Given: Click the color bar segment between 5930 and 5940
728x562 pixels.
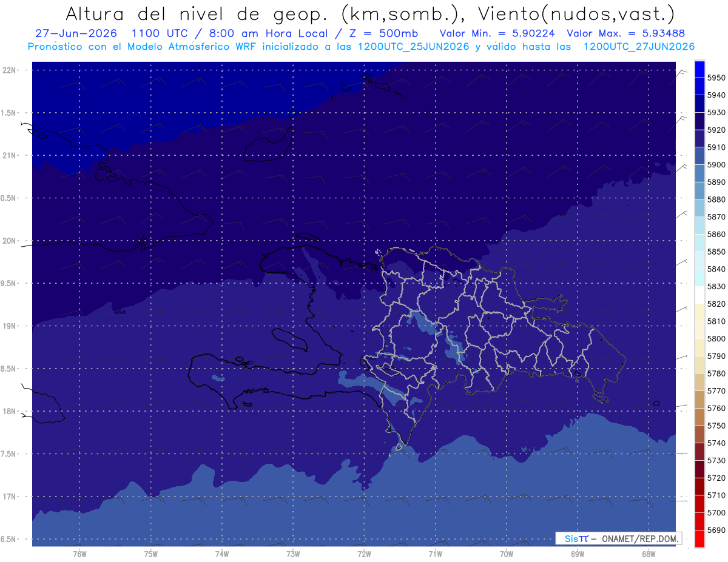Looking at the screenshot, I should tap(699, 104).
